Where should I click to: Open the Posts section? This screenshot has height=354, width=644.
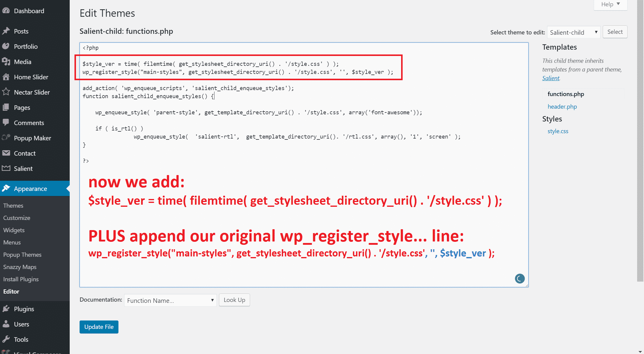pyautogui.click(x=21, y=31)
